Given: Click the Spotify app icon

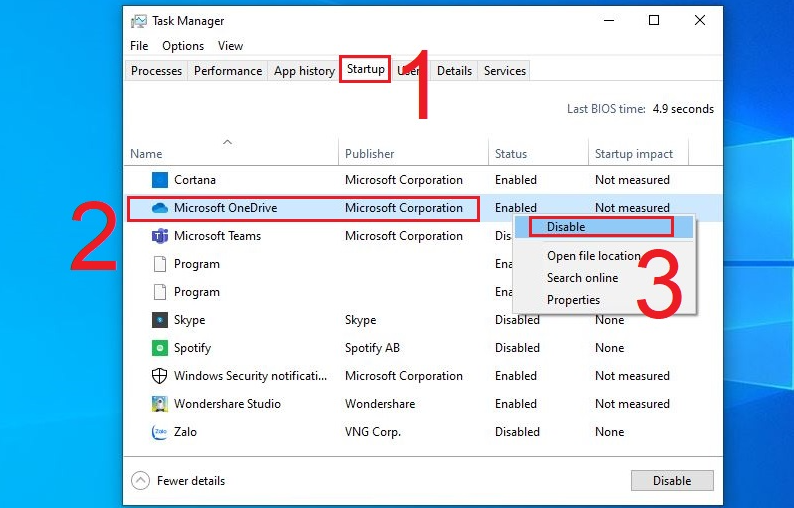Looking at the screenshot, I should [x=160, y=348].
